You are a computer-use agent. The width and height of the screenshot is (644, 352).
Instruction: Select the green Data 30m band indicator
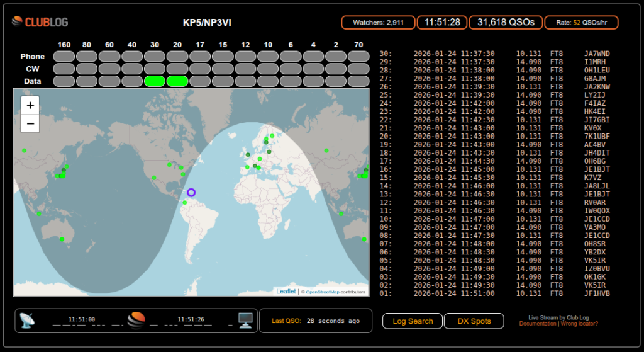click(x=155, y=81)
